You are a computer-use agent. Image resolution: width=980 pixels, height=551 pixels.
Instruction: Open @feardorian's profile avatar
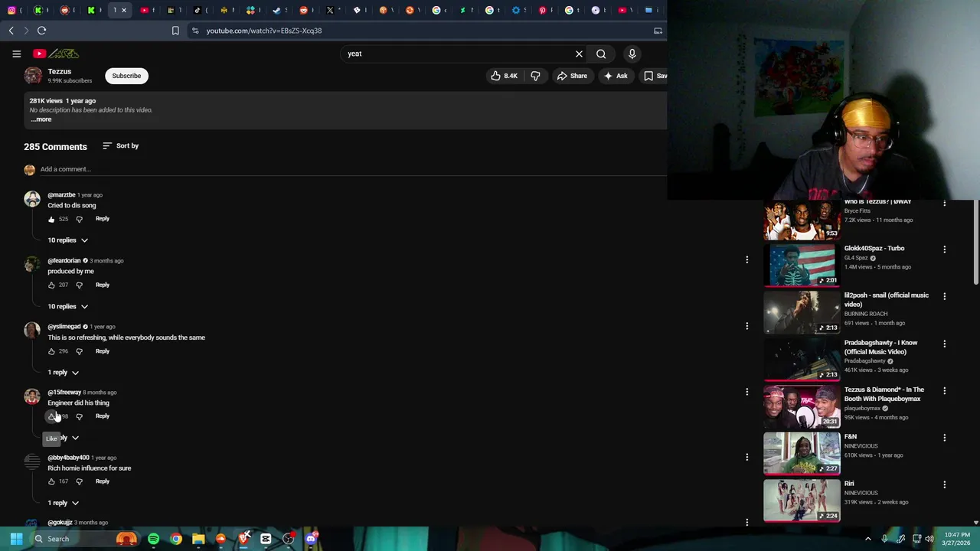click(x=31, y=265)
